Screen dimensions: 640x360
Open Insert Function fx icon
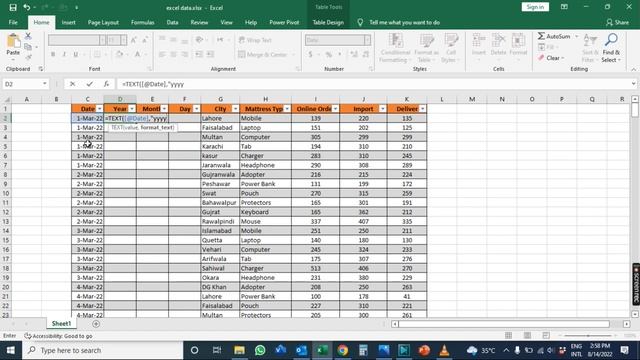coord(106,84)
